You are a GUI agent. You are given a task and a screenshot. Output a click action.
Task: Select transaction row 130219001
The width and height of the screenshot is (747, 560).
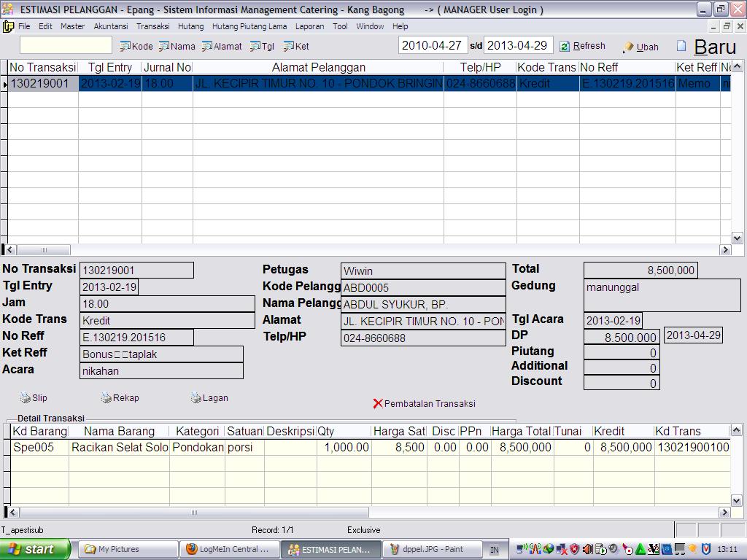pos(40,84)
